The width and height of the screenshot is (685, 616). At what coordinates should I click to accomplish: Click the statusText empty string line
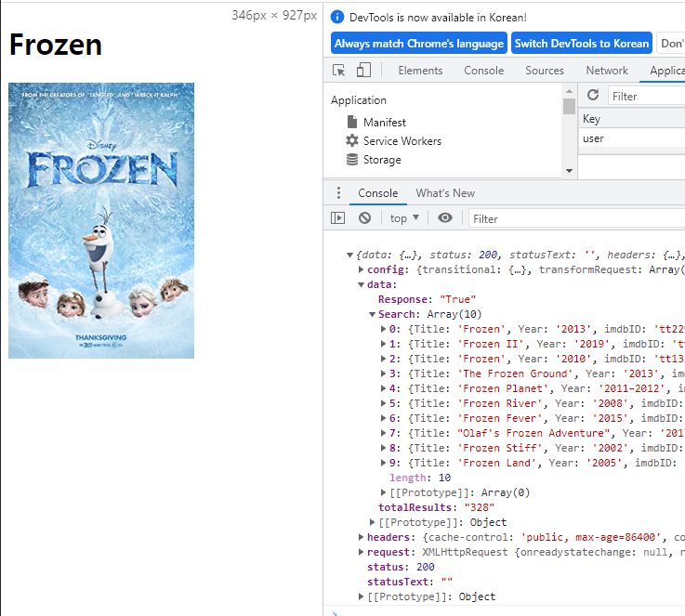(410, 582)
